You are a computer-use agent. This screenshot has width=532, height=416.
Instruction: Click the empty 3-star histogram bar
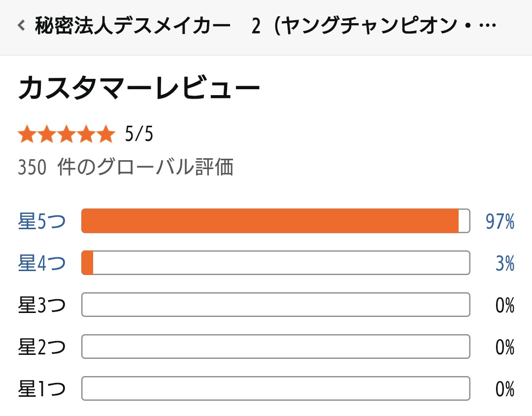click(x=275, y=305)
